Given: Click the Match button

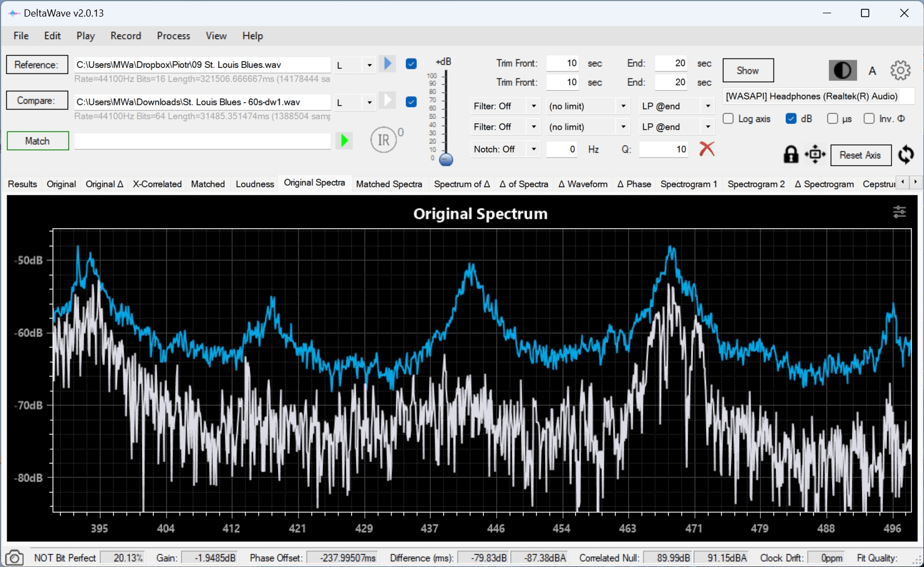Looking at the screenshot, I should pyautogui.click(x=38, y=141).
